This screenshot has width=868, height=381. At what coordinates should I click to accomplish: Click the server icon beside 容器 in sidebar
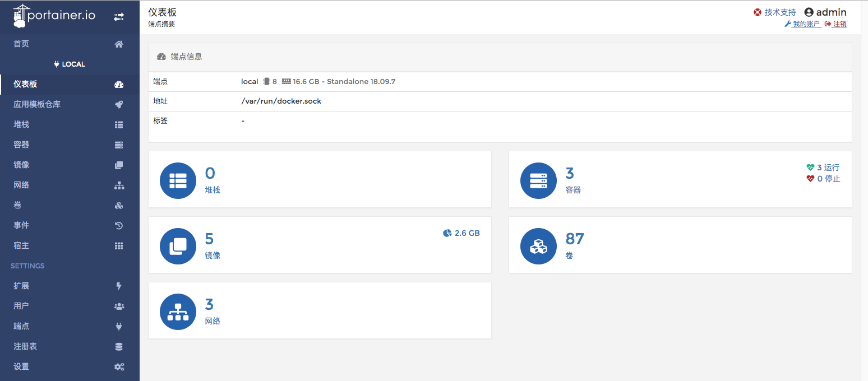tap(118, 145)
